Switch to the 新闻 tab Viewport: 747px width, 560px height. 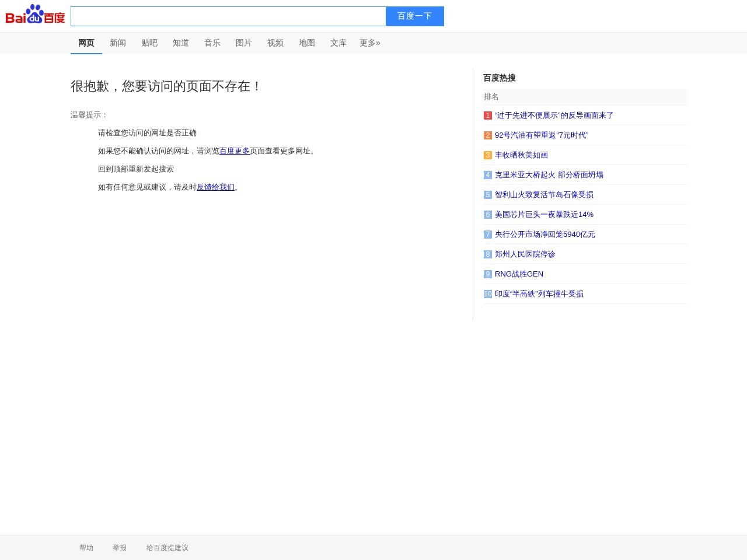tap(118, 43)
